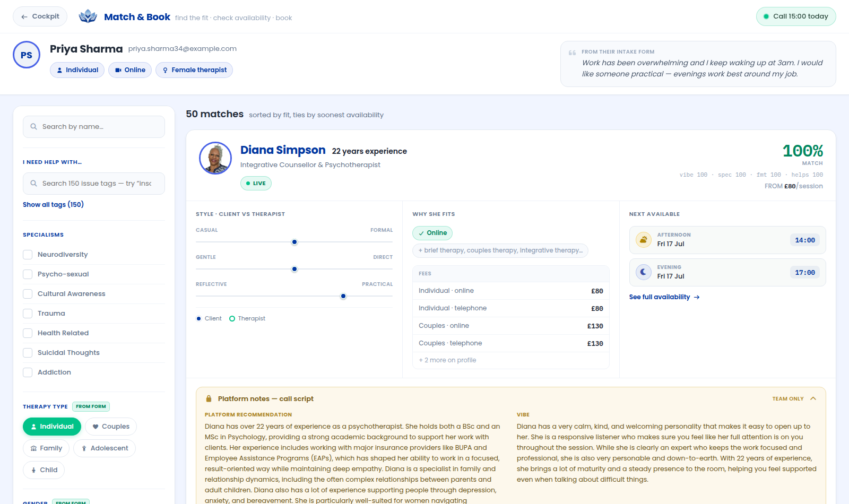849x504 pixels.
Task: Click the quote icon on intake form
Action: (x=572, y=53)
